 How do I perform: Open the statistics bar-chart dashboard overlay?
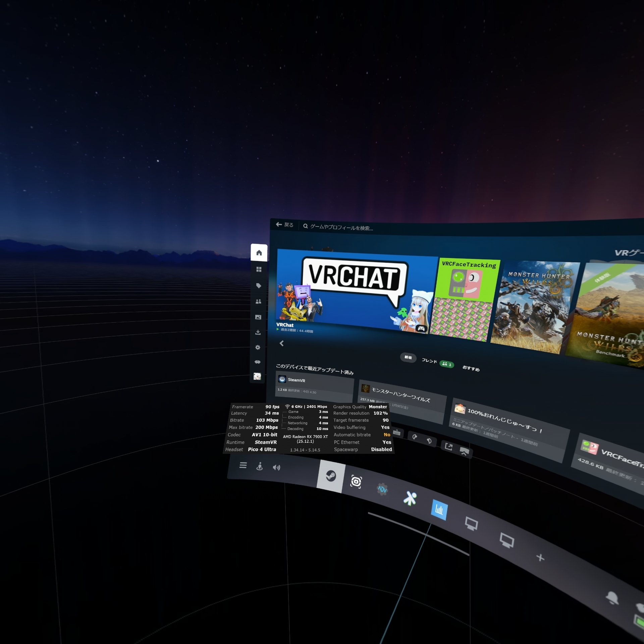pyautogui.click(x=439, y=510)
